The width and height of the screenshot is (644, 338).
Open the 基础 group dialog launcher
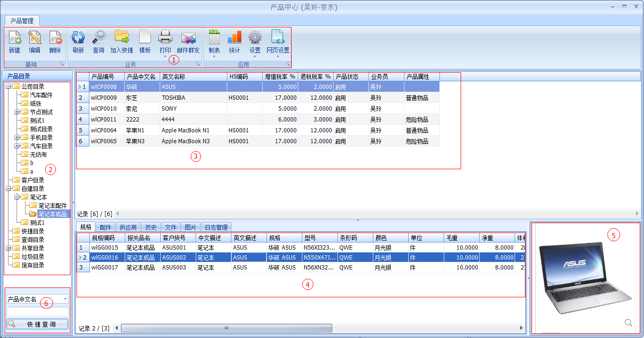coord(62,64)
